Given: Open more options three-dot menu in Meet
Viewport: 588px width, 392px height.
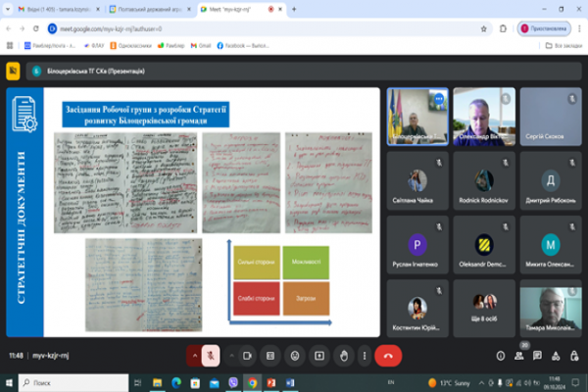Looking at the screenshot, I should (x=365, y=356).
